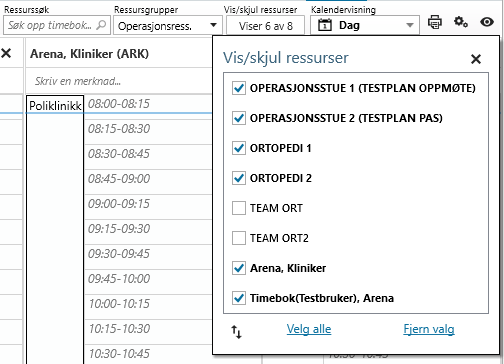Click the Viser 6 av 8 button

(x=265, y=25)
